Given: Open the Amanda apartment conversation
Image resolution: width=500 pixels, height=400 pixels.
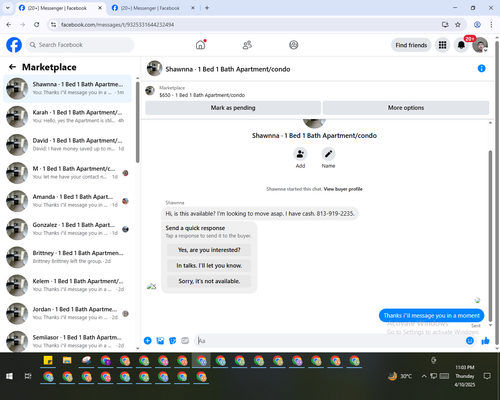Looking at the screenshot, I should coord(67,201).
